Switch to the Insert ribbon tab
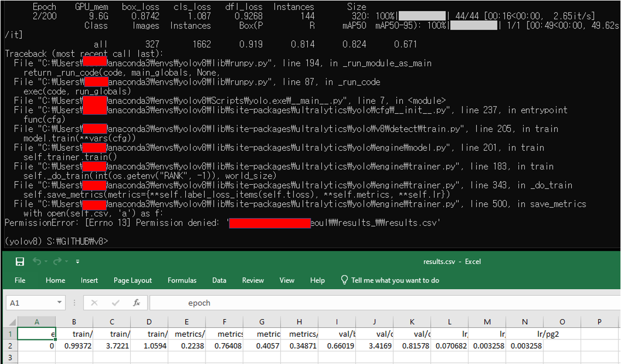 [x=89, y=280]
